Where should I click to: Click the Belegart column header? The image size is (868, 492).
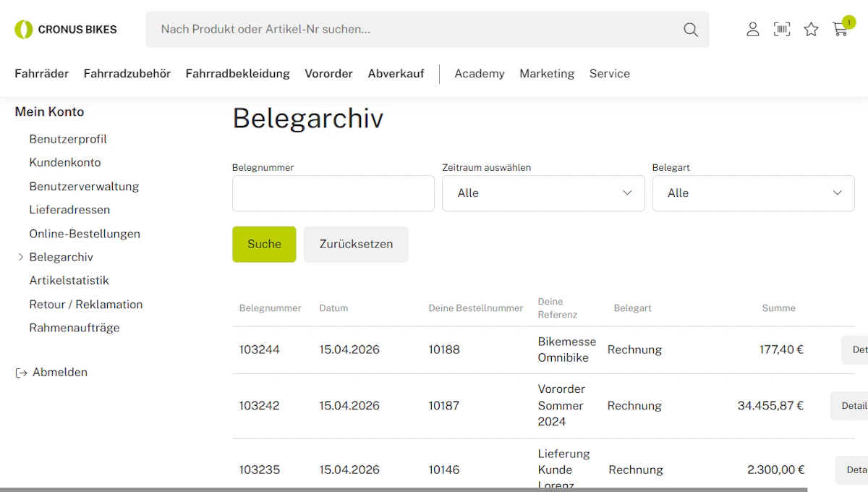(x=633, y=308)
